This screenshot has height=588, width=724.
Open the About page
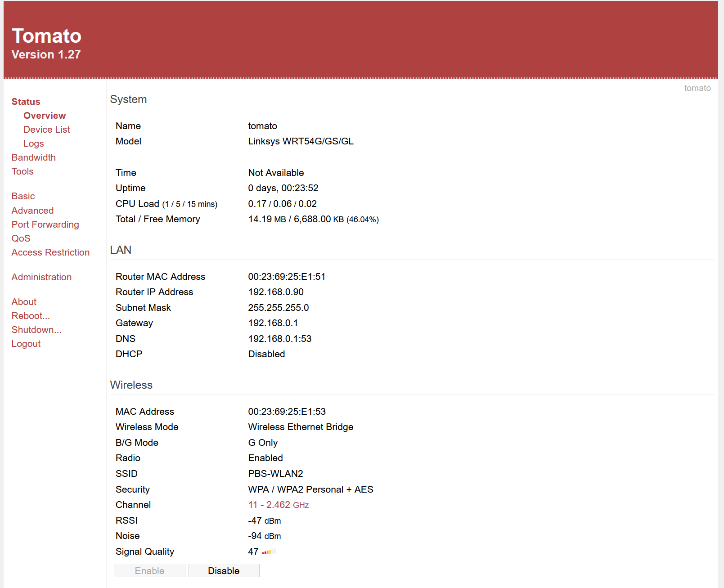(24, 302)
